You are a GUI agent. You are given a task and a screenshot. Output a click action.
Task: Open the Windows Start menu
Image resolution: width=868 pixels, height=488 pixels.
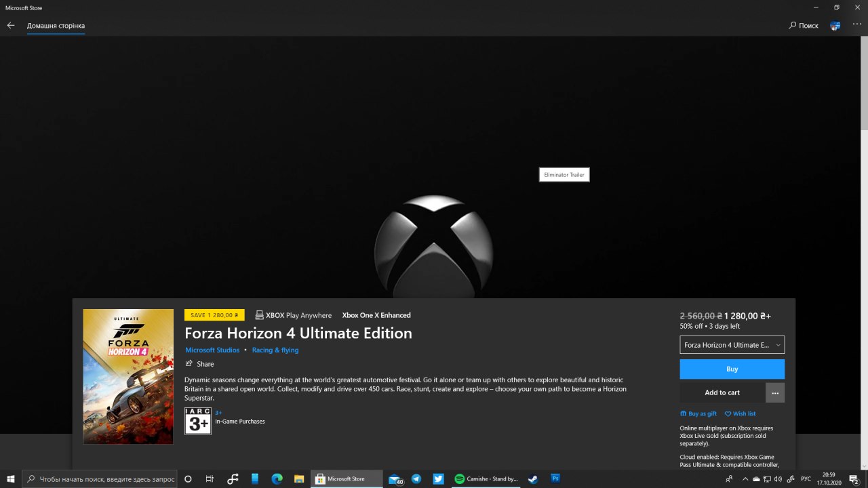[11, 479]
